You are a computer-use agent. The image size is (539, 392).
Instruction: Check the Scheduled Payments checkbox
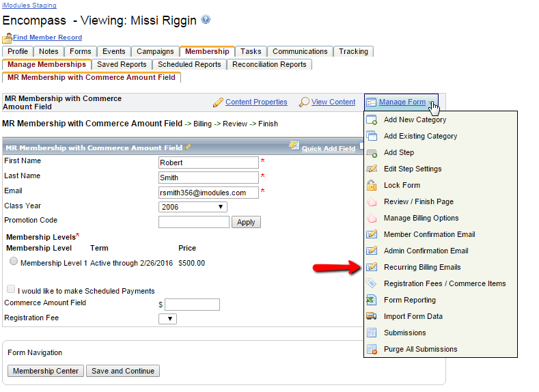click(11, 289)
